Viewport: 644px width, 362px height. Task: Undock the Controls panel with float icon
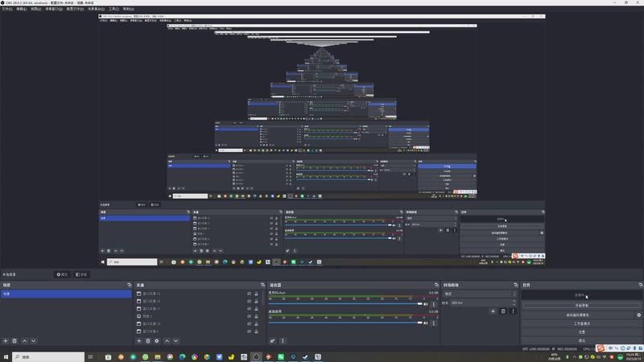640,285
